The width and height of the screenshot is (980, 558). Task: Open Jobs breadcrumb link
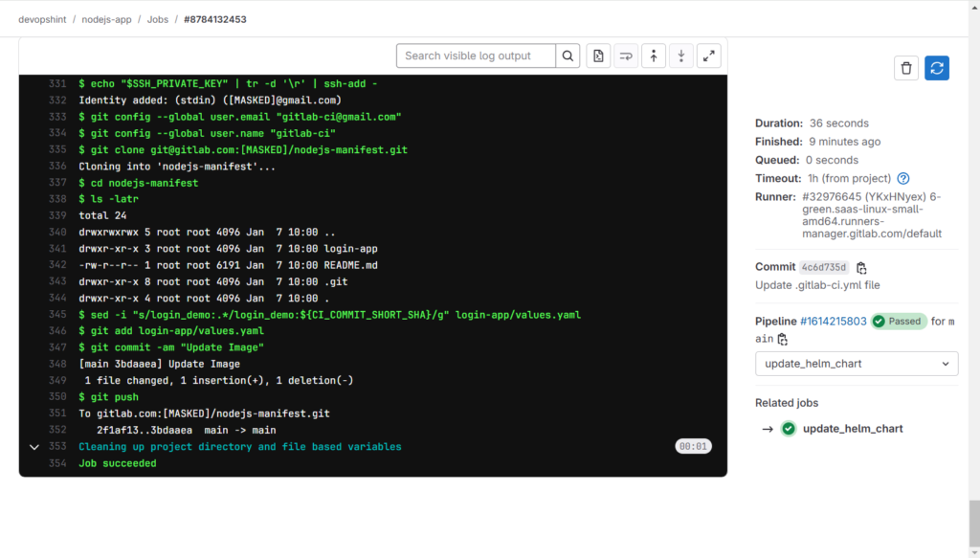tap(158, 19)
